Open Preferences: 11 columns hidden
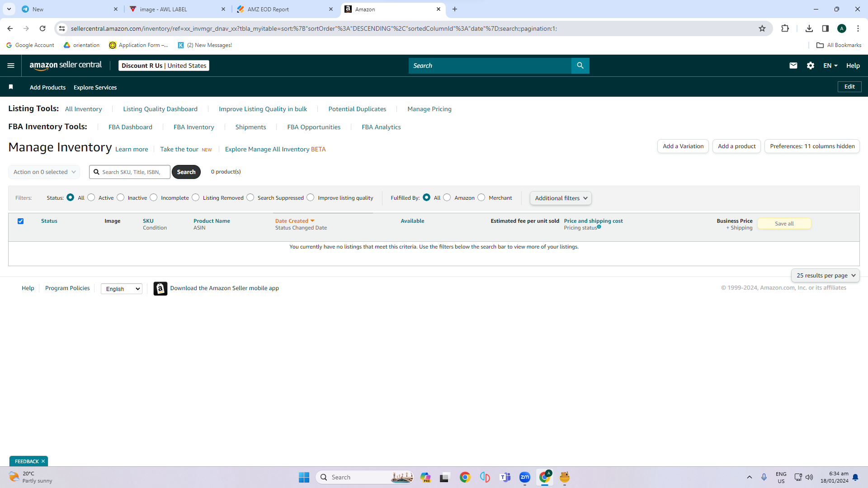The width and height of the screenshot is (868, 488). [812, 146]
